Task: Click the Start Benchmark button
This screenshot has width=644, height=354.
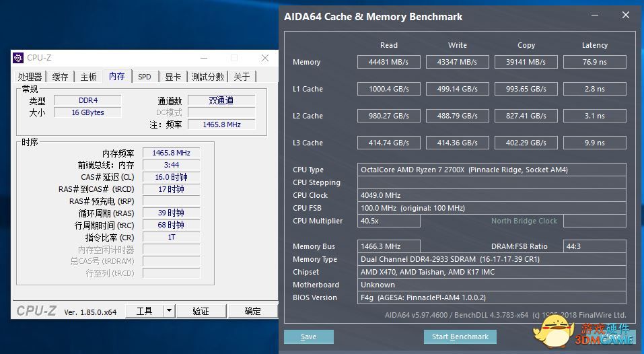Action: 460,337
